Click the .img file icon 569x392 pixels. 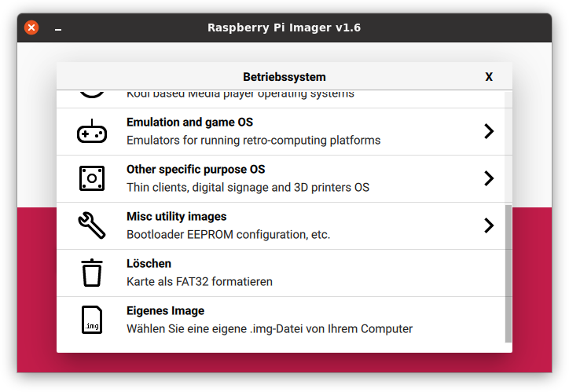(92, 320)
